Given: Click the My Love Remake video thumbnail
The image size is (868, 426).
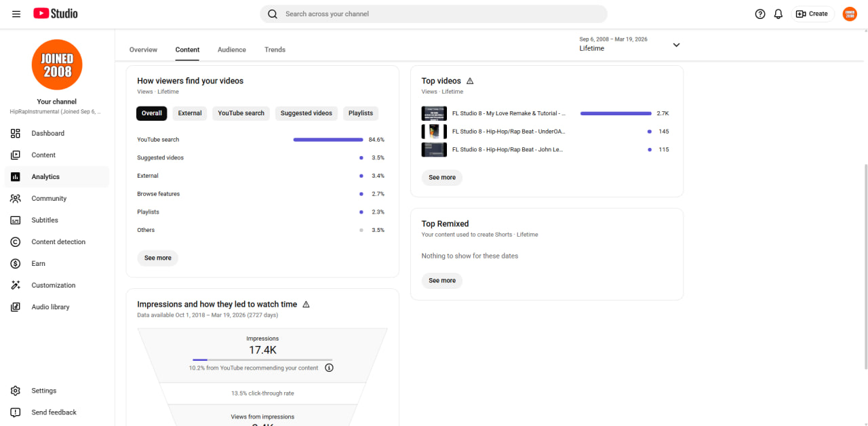Looking at the screenshot, I should coord(434,113).
